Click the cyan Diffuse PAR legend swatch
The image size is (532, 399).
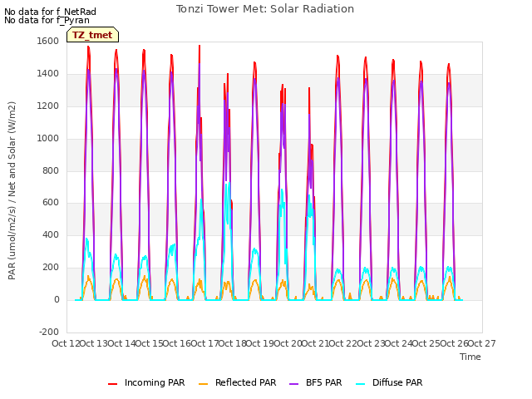tap(361, 384)
